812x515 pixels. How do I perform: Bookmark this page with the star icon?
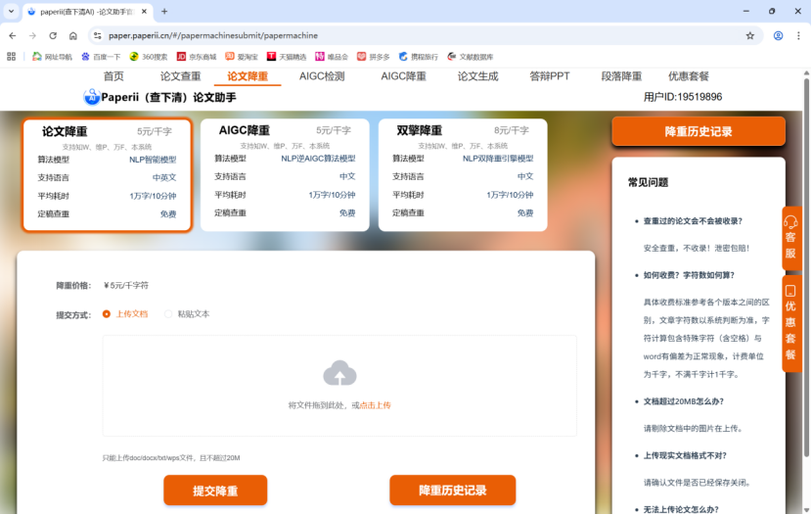pyautogui.click(x=749, y=36)
